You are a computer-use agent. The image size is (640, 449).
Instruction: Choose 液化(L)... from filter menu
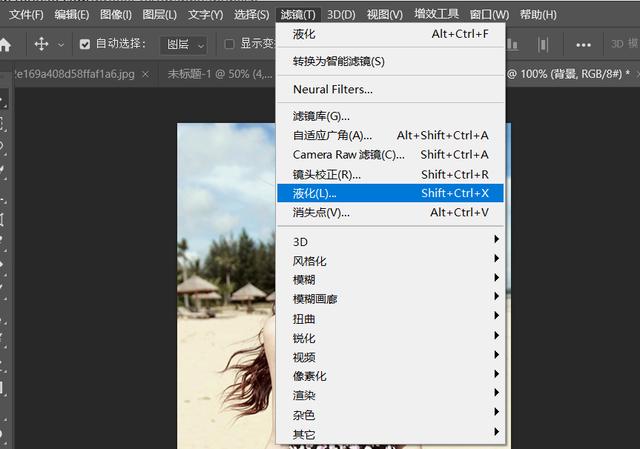click(x=390, y=193)
